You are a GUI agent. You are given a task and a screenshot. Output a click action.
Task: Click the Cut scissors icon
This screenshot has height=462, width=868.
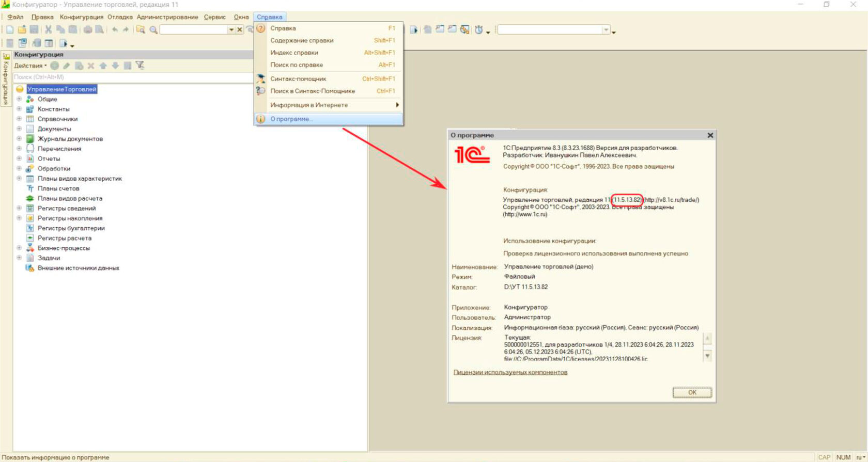pyautogui.click(x=48, y=29)
